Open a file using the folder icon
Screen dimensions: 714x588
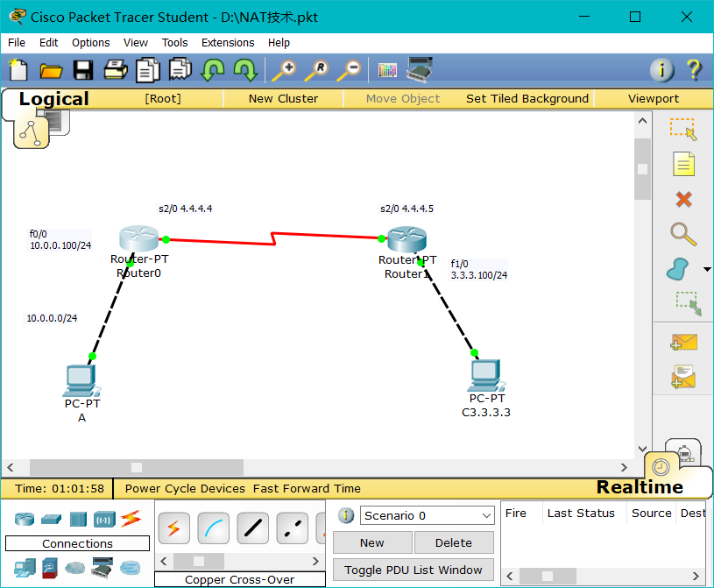[x=51, y=71]
